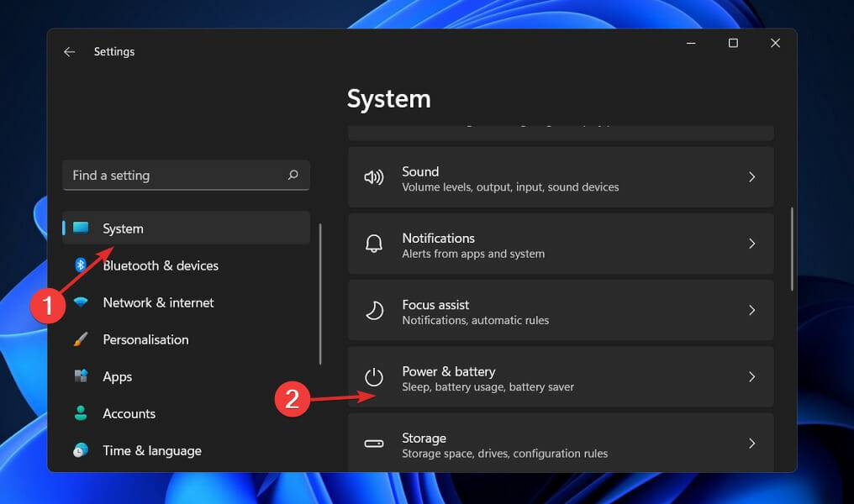The image size is (854, 504).
Task: Click the Notifications bell icon
Action: click(373, 244)
